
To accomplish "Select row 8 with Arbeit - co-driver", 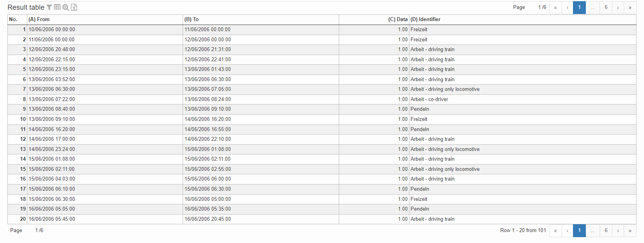I will pyautogui.click(x=429, y=99).
